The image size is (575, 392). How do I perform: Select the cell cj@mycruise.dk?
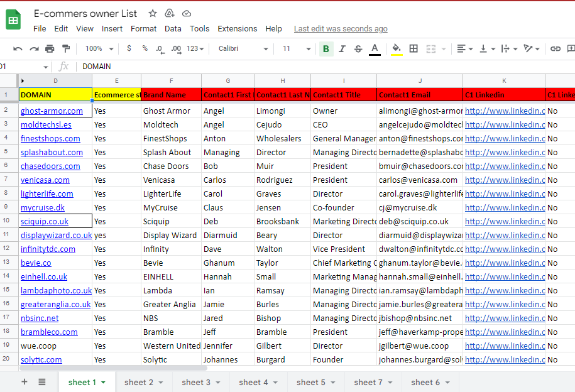(x=420, y=207)
